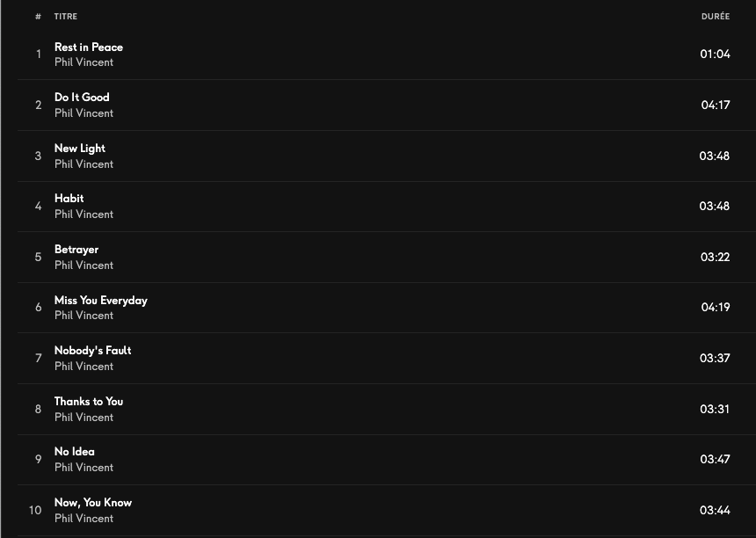Open the Thanks to You track

[x=89, y=401]
